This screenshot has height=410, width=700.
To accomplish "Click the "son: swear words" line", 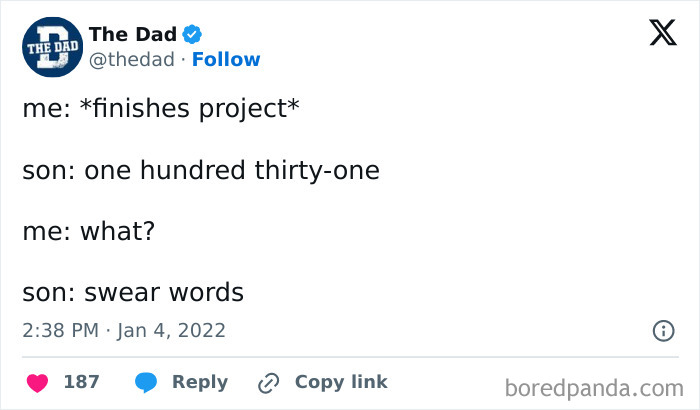I will 133,292.
